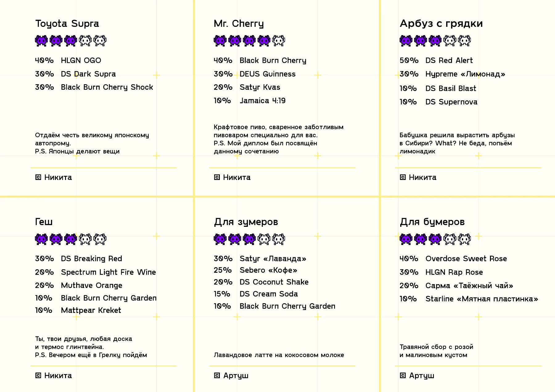This screenshot has width=555, height=392.
Task: Open the Toyota Supra card title
Action: coord(67,24)
